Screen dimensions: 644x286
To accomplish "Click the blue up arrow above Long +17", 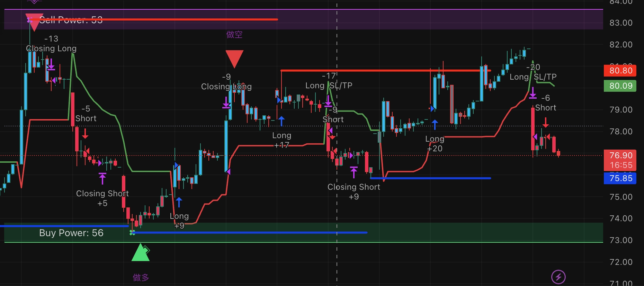I will [x=281, y=121].
